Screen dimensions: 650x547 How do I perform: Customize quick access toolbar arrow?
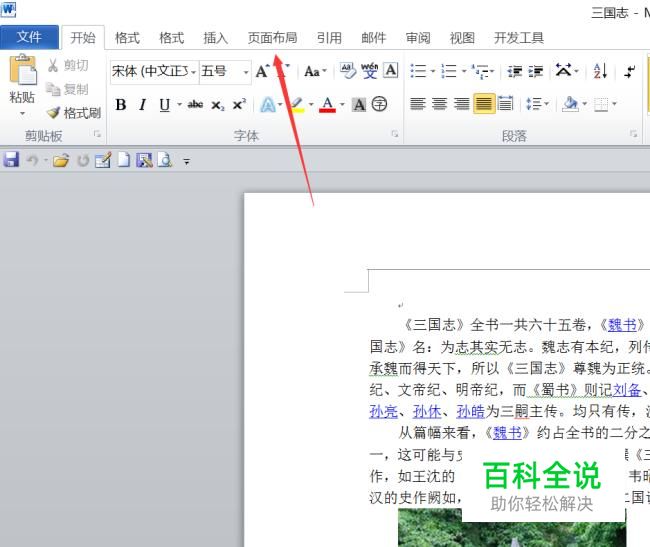pyautogui.click(x=187, y=161)
